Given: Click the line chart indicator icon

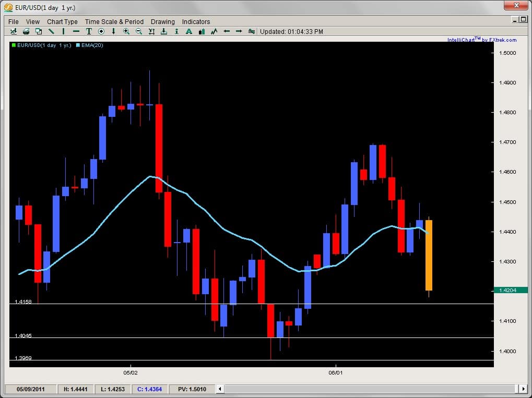Looking at the screenshot, I should (x=214, y=31).
